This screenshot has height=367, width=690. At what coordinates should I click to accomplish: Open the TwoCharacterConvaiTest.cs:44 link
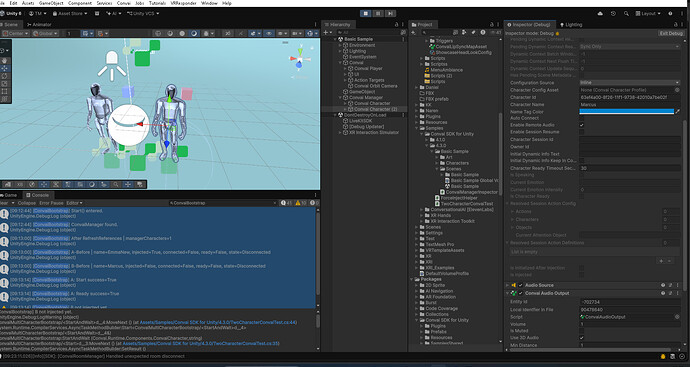[218, 323]
